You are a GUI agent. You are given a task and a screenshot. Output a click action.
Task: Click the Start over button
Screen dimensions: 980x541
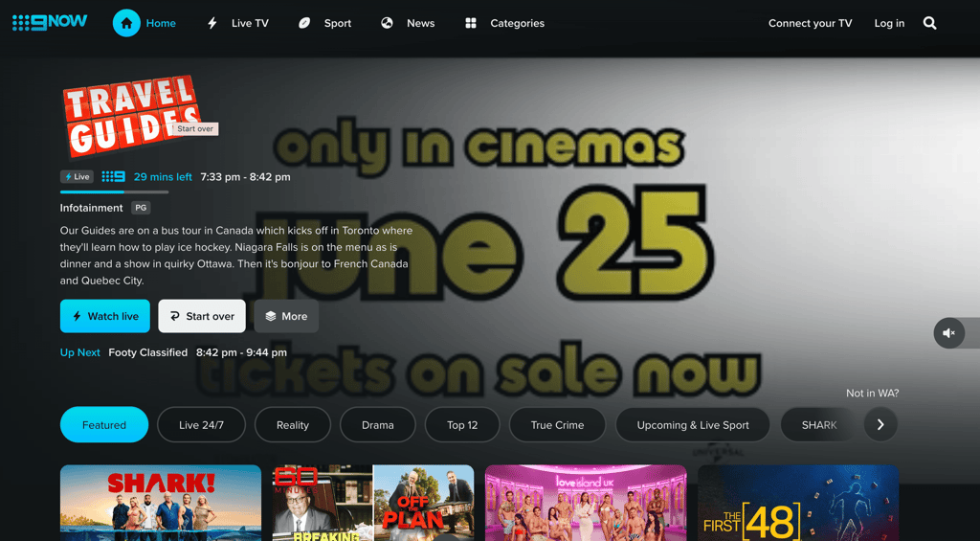(202, 316)
